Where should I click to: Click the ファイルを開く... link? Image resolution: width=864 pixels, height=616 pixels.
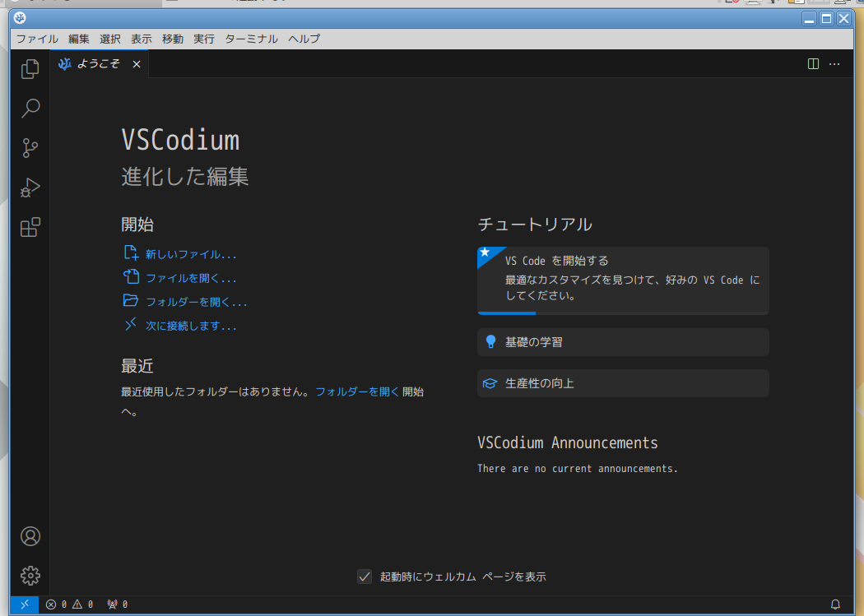coord(191,278)
